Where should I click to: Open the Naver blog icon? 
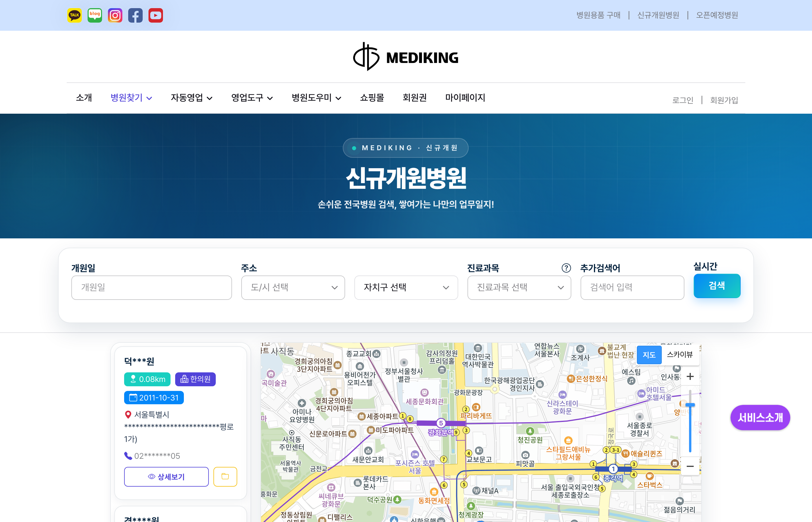coord(95,15)
